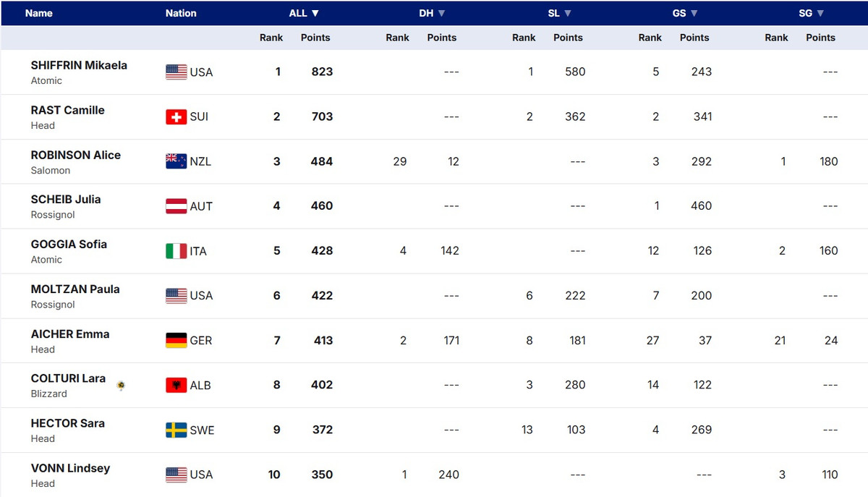Click the Swedish flag next to Hector
The height and width of the screenshot is (497, 868).
click(x=176, y=430)
